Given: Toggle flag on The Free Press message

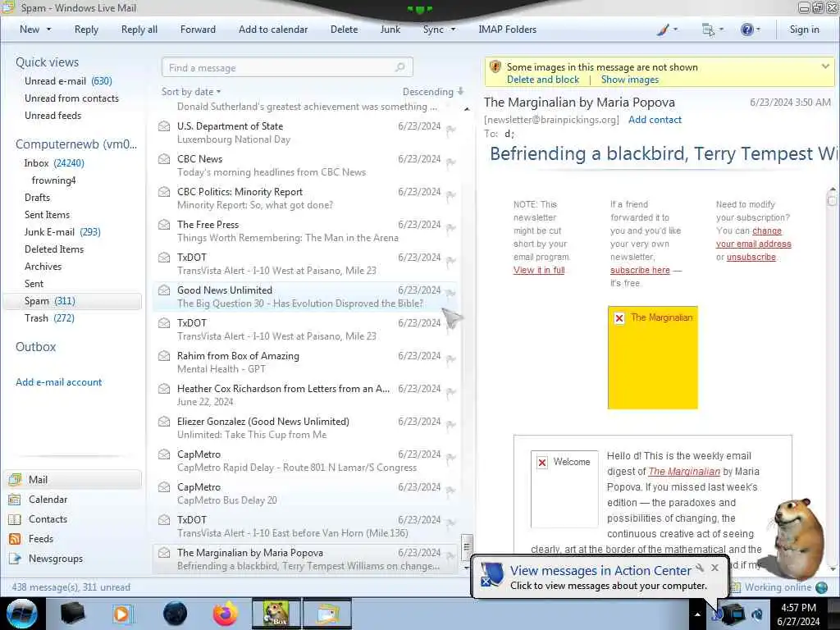Looking at the screenshot, I should click(x=451, y=228).
